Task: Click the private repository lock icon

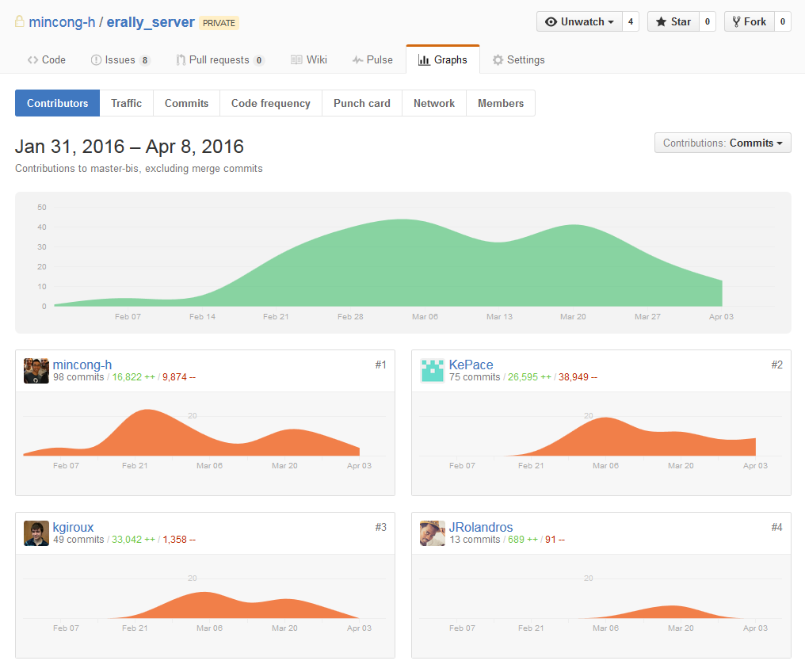Action: 20,21
